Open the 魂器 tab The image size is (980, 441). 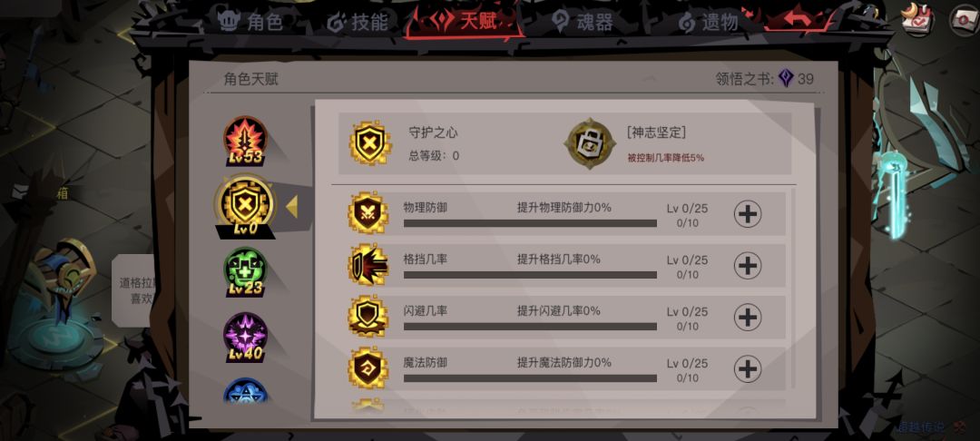[x=582, y=22]
